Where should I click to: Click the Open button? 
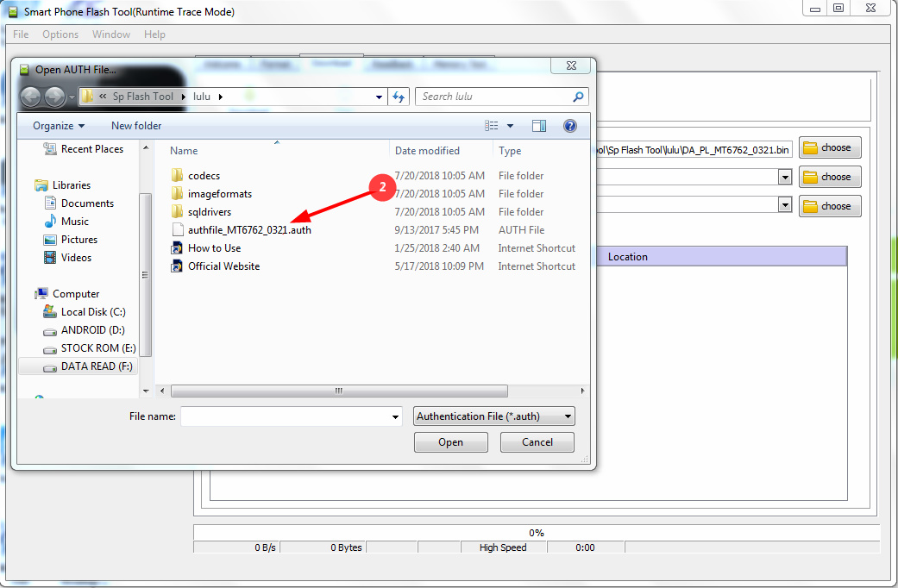[450, 442]
